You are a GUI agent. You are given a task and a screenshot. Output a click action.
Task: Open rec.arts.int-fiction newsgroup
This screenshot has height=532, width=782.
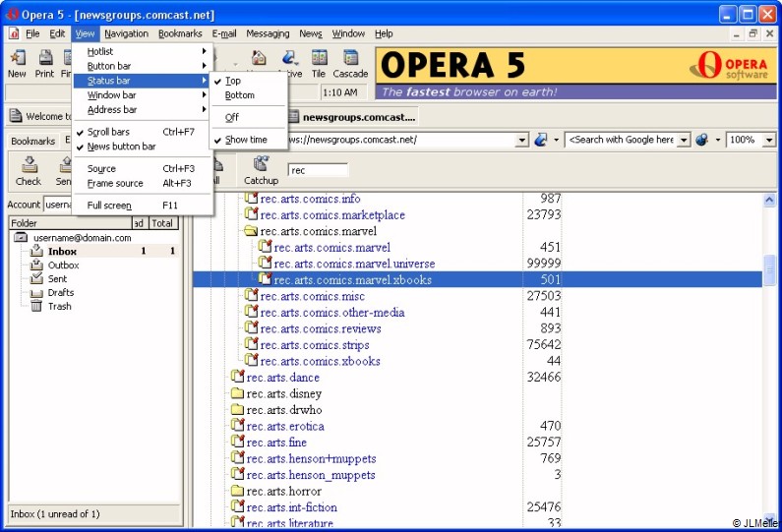tap(292, 507)
